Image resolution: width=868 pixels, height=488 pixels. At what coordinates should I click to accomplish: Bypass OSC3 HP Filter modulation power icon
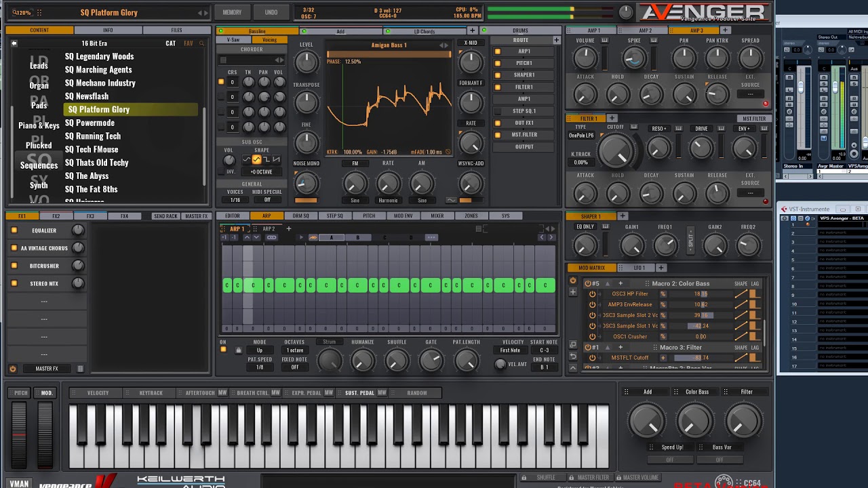[x=592, y=294]
